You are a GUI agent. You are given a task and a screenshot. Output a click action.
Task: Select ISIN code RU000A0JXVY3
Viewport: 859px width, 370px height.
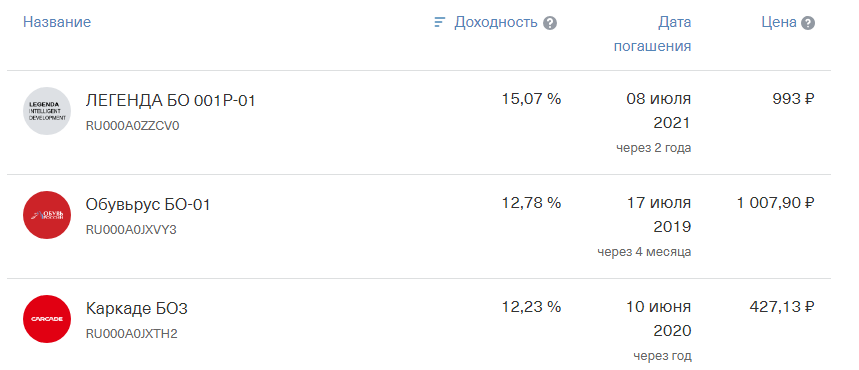pos(131,230)
